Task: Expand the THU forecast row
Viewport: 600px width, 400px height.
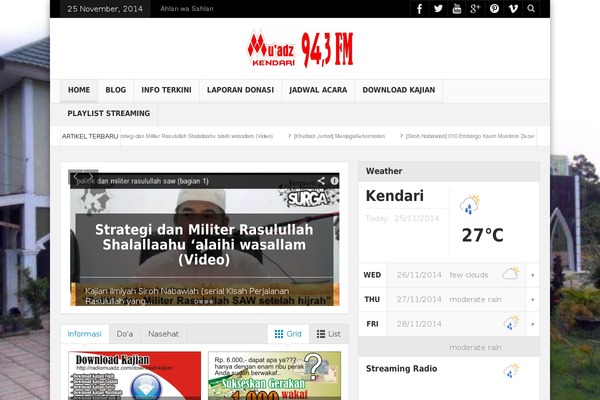Action: point(533,300)
